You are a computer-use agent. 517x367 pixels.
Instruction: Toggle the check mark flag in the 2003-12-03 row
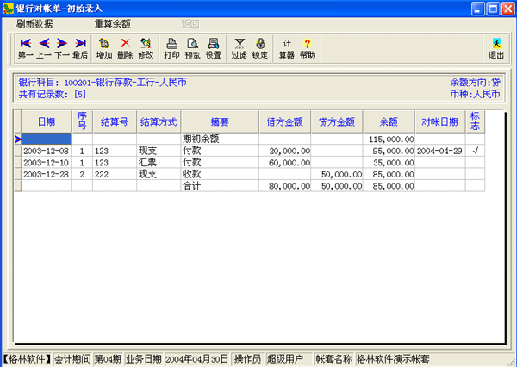[x=475, y=151]
